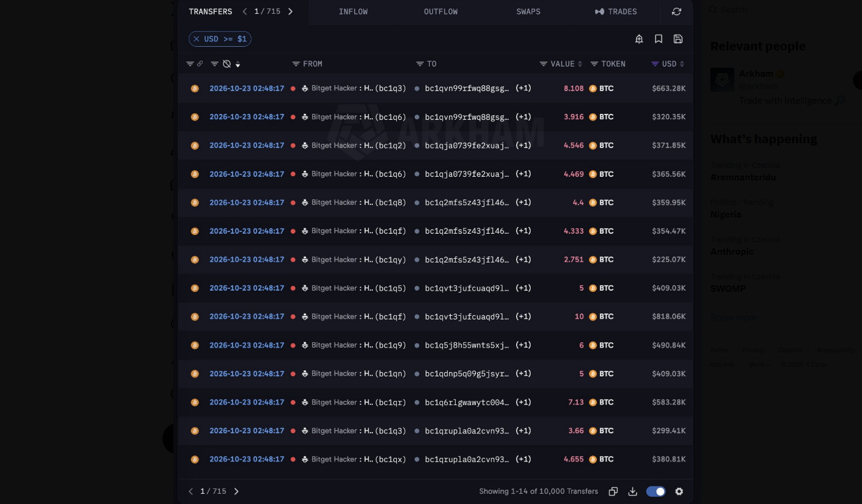The height and width of the screenshot is (504, 862).
Task: Go to previous page beside TRANSFERS tab
Action: (x=245, y=11)
